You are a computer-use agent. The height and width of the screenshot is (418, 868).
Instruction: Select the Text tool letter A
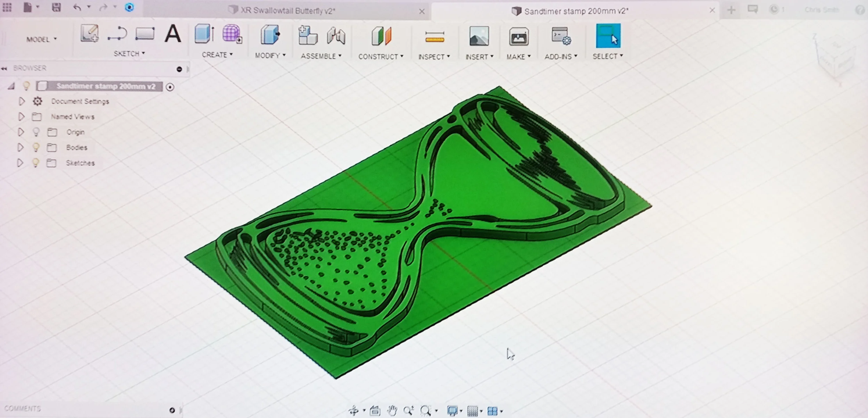point(173,34)
